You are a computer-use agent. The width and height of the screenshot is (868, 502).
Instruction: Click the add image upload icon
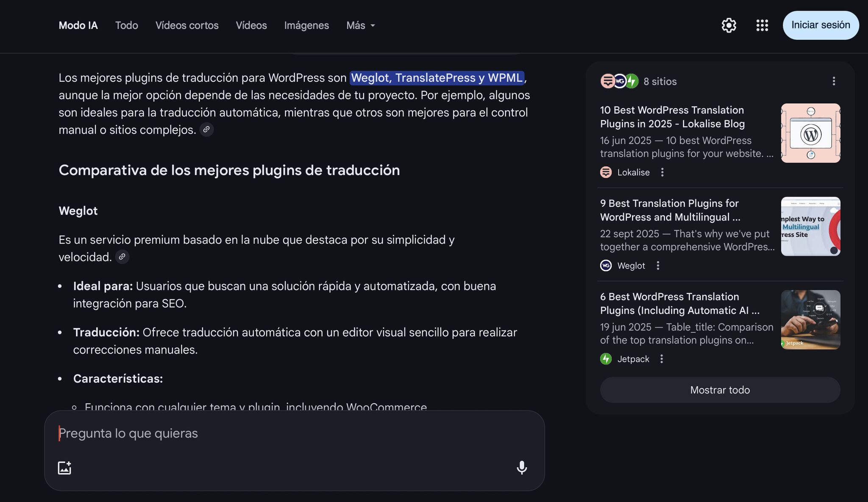64,468
